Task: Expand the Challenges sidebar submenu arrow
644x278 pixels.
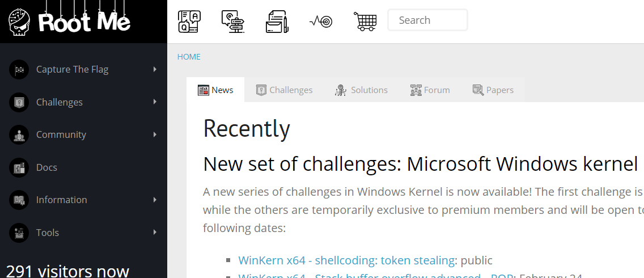Action: (155, 102)
